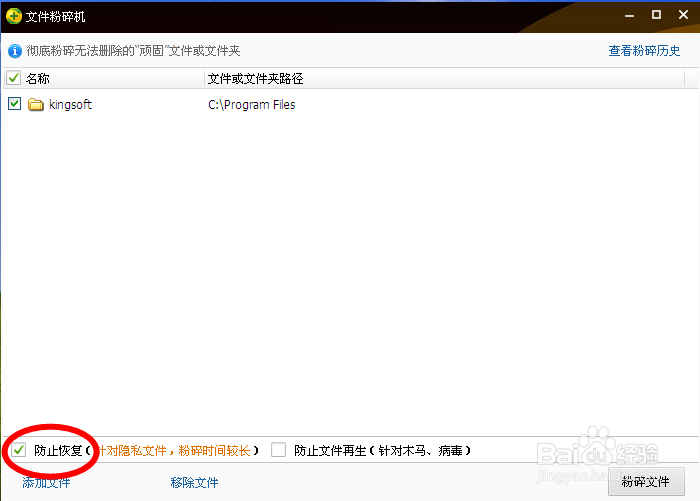
Task: Click the 360 shield logo in the title bar
Action: click(14, 17)
